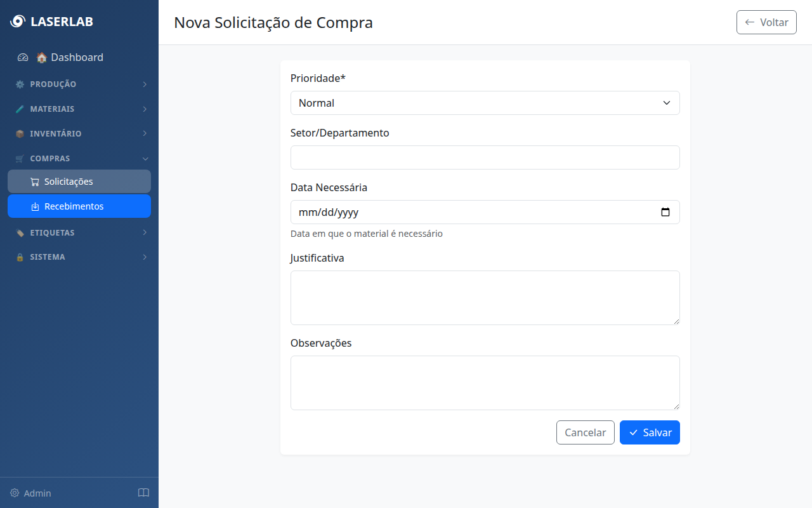Select the shopping cart icon for COMPRAS
The height and width of the screenshot is (508, 812).
[x=19, y=158]
